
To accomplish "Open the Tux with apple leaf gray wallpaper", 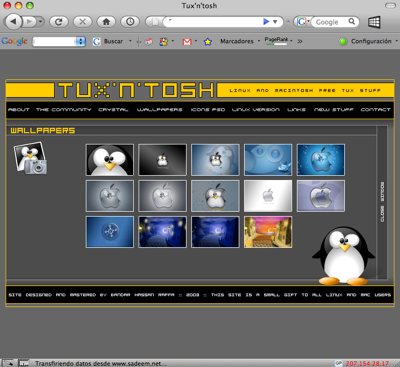I will click(x=215, y=196).
